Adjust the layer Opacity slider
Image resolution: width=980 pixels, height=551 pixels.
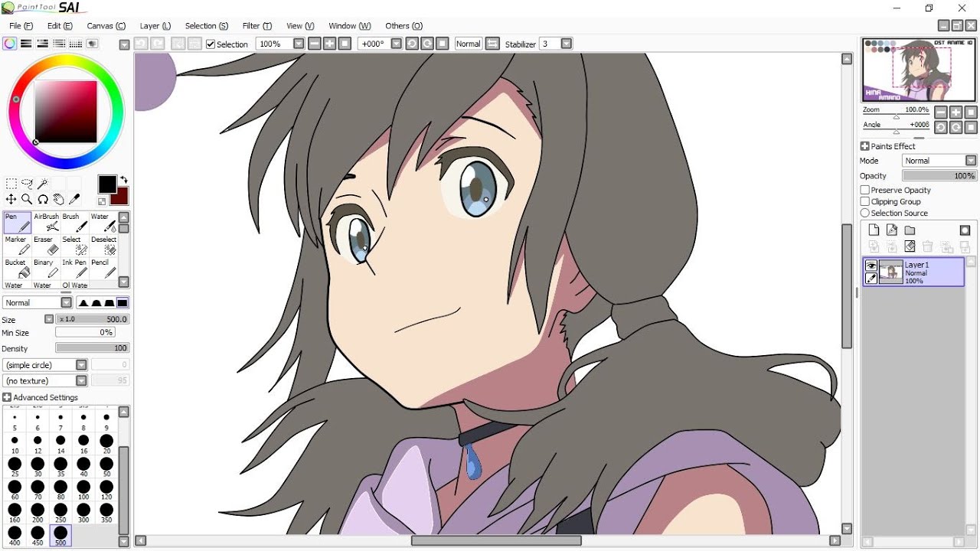pos(939,176)
